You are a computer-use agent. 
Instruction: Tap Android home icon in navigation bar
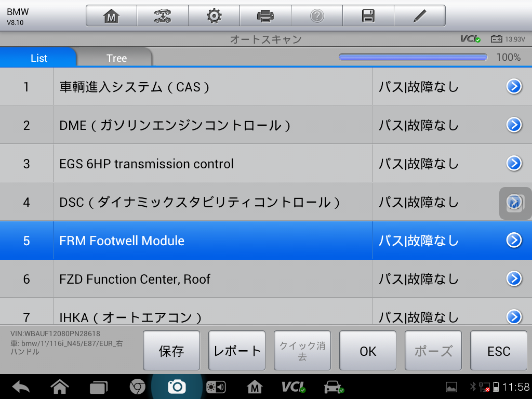(x=60, y=387)
